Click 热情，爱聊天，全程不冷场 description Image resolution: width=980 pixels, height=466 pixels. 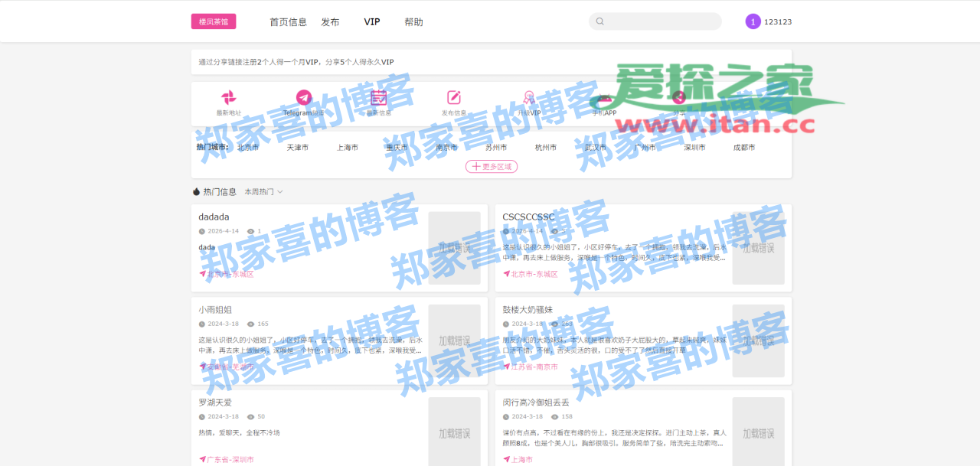(239, 433)
